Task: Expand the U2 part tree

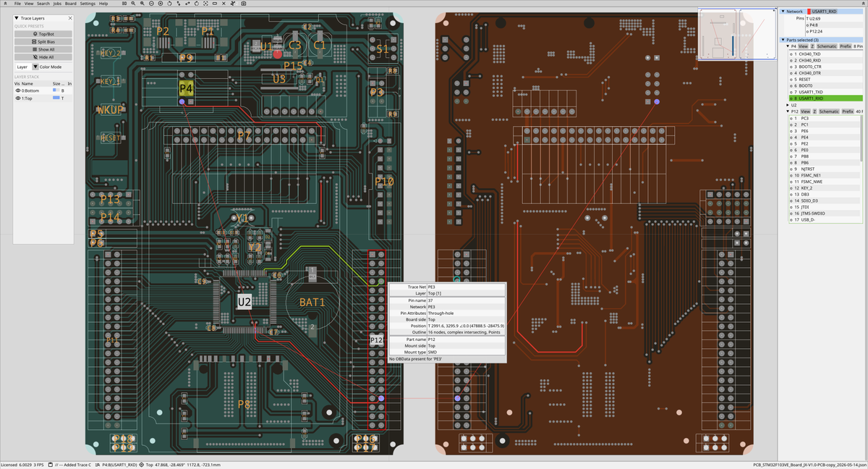Action: (788, 105)
